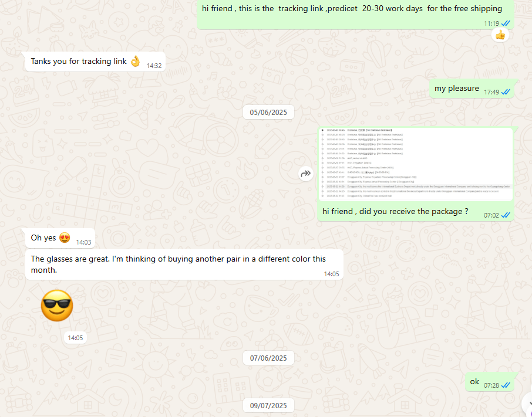Click read ticks on the 11:19 tracking link message
Screen dimensions: 532x417
(x=506, y=23)
